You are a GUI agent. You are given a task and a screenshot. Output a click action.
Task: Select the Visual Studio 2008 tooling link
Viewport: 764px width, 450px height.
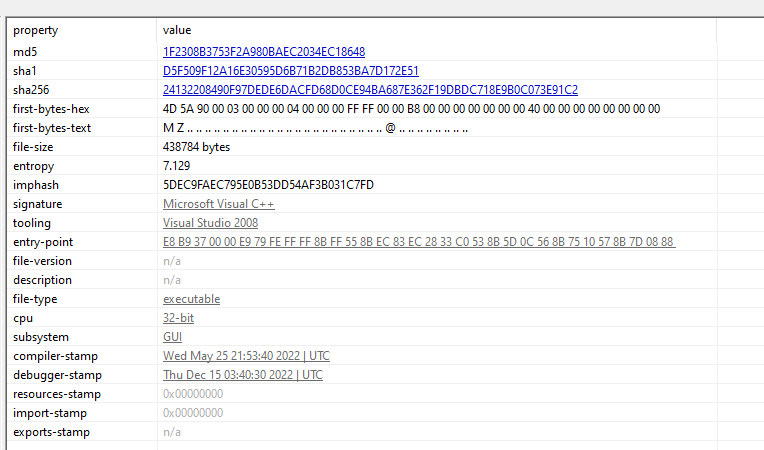(x=210, y=222)
